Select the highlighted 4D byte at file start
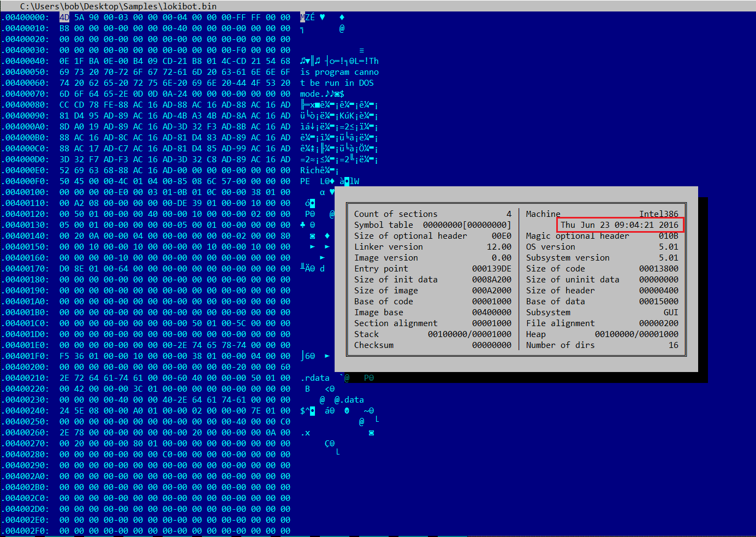756x537 pixels. (x=64, y=17)
